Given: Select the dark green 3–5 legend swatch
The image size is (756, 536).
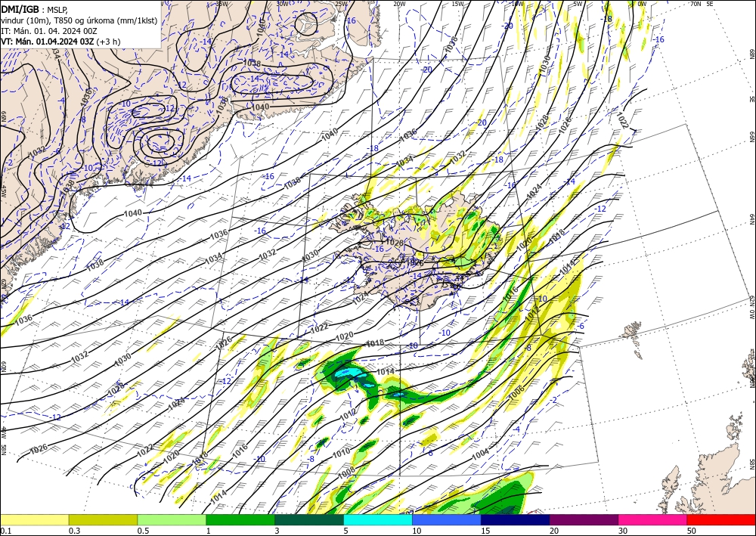Looking at the screenshot, I should pyautogui.click(x=309, y=519).
